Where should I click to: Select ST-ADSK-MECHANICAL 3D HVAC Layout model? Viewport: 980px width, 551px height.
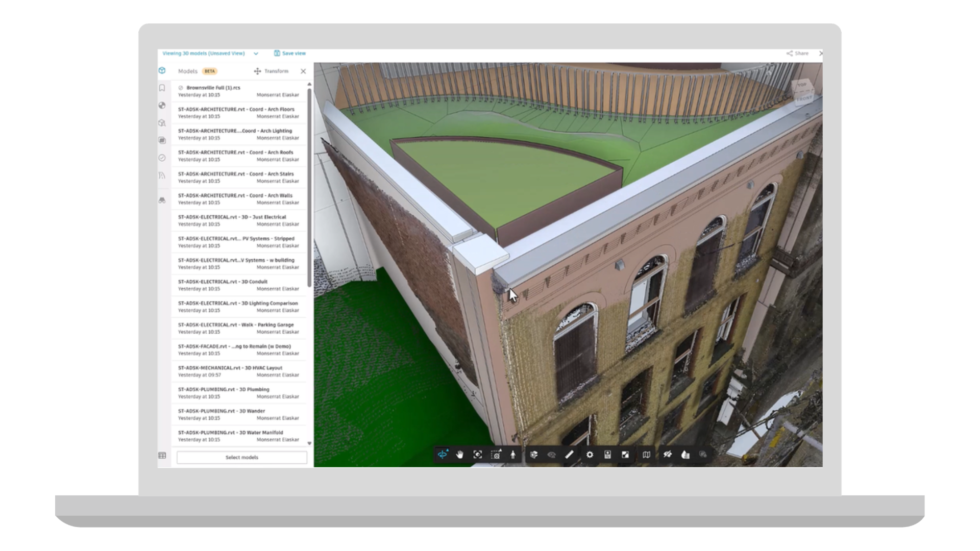point(239,371)
